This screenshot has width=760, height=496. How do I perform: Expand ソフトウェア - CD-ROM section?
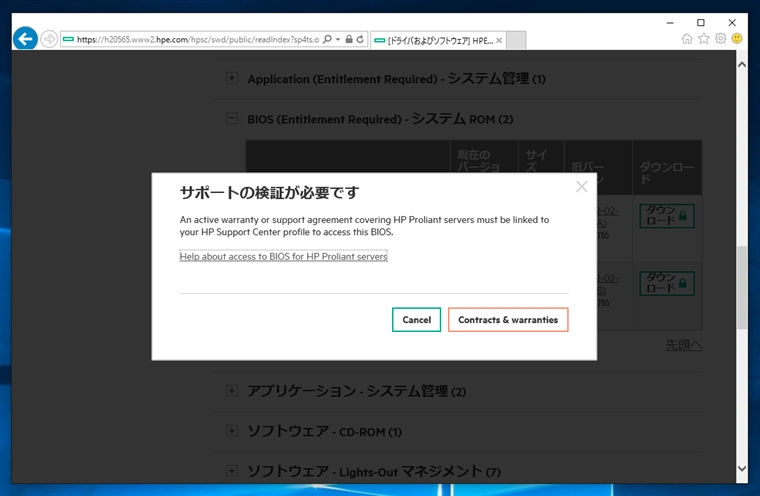[232, 431]
